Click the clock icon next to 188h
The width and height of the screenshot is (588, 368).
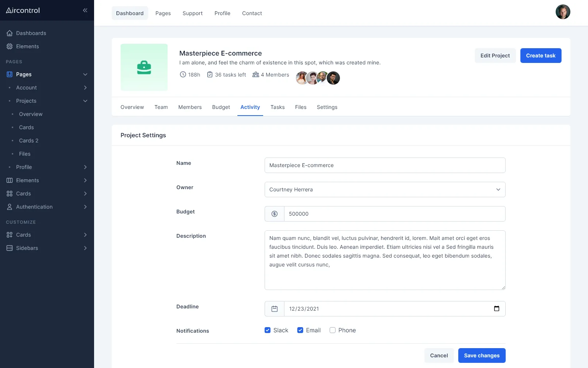183,74
